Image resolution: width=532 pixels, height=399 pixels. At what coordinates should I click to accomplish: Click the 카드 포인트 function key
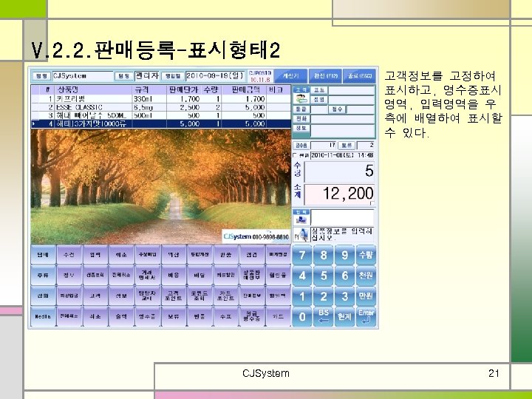(x=225, y=296)
